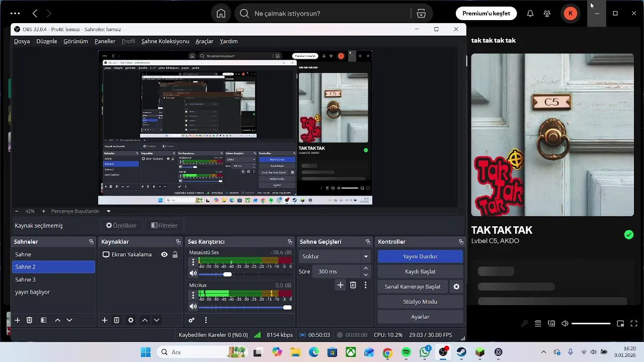This screenshot has height=362, width=644.
Task: Open Ses Karıştırıcı bottom options menu dots
Action: (206, 320)
